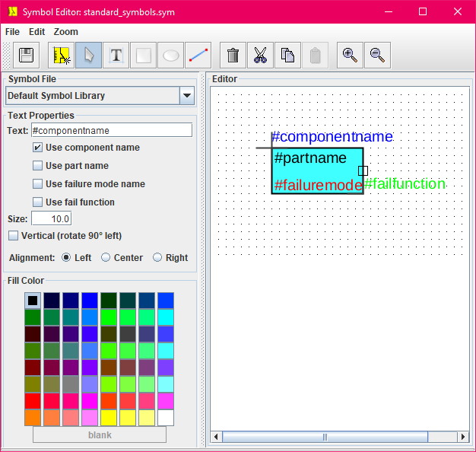The height and width of the screenshot is (452, 476).
Task: Click the copy icon in toolbar
Action: pyautogui.click(x=287, y=56)
